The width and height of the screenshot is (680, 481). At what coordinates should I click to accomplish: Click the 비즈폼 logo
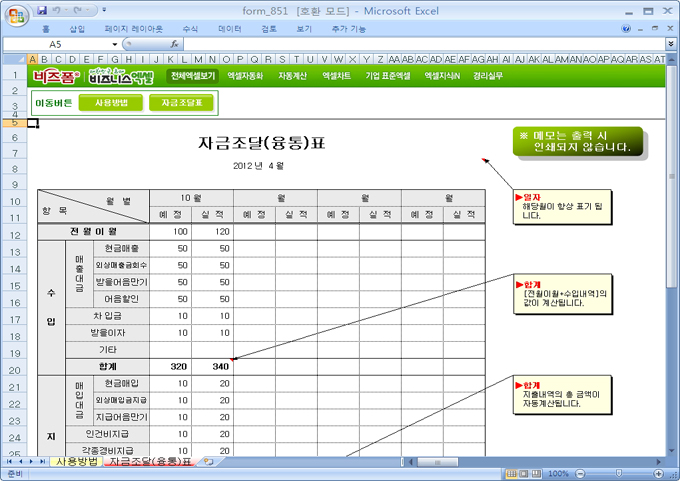pos(56,77)
